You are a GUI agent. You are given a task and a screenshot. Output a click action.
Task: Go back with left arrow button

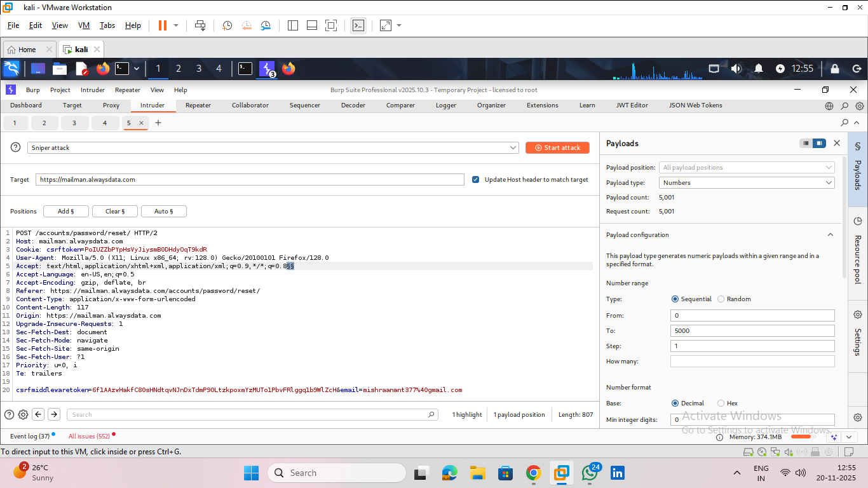coord(38,414)
